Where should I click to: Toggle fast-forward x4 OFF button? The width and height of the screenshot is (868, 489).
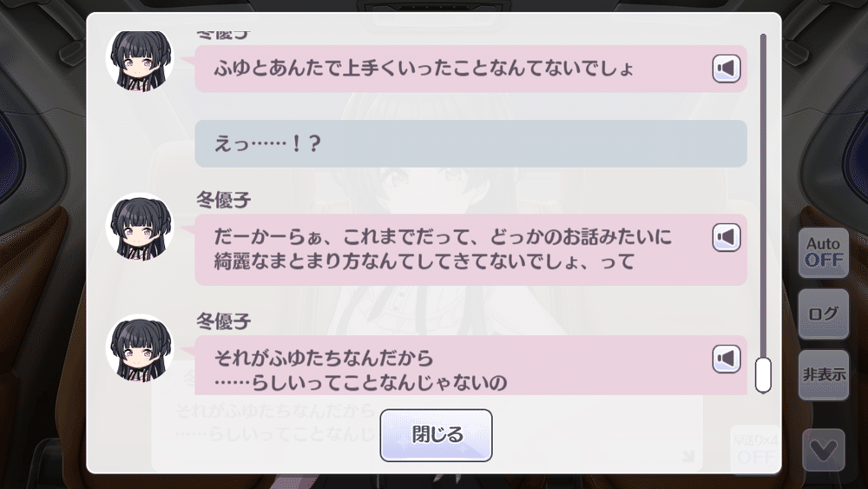click(x=756, y=450)
